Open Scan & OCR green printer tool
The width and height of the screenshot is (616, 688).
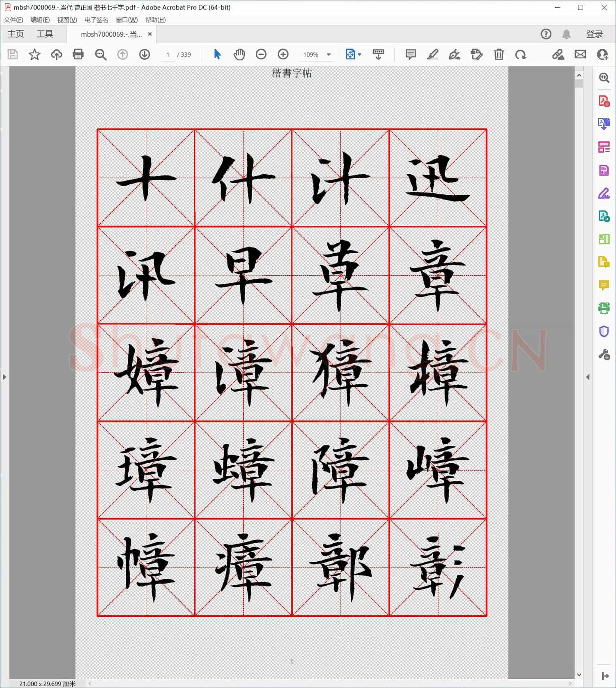click(x=604, y=308)
